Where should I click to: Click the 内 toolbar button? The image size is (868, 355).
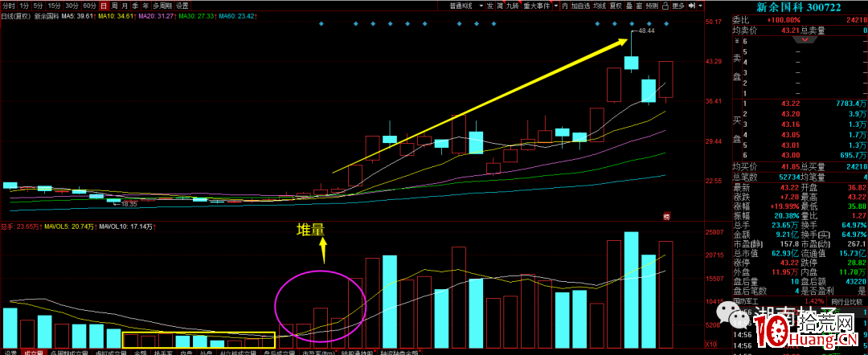565,6
